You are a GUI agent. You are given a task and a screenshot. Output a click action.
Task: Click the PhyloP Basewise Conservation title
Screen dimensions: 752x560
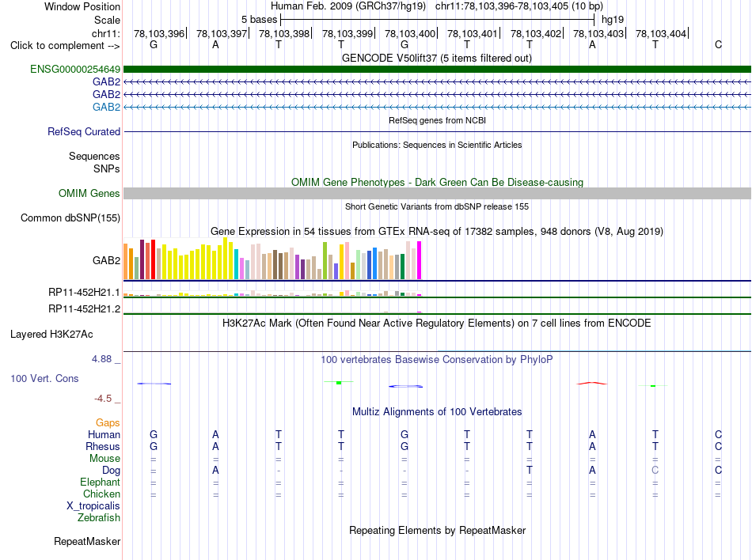437,360
